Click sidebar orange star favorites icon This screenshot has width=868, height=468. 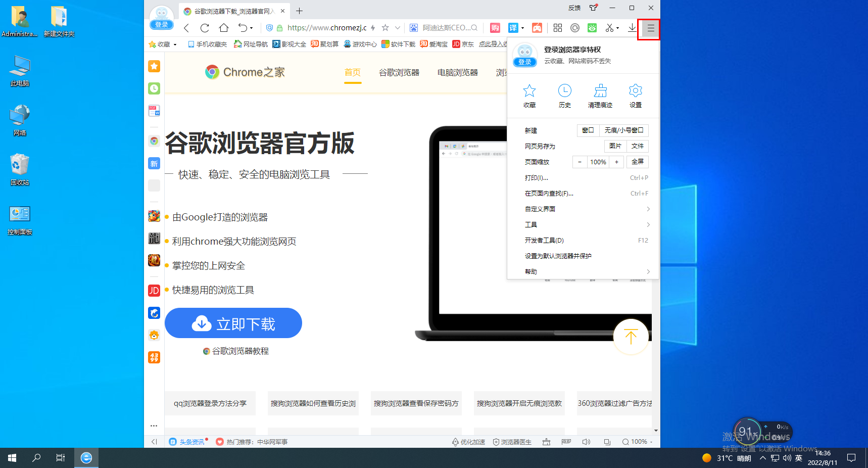click(154, 66)
